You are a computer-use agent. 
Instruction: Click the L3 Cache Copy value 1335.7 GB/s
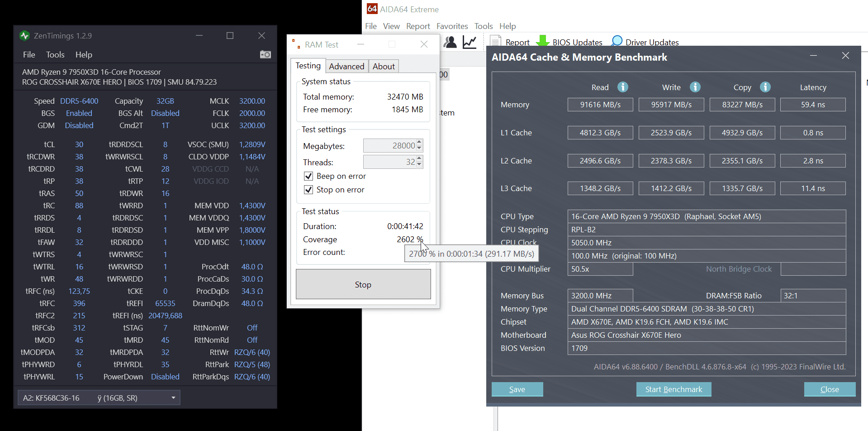coord(742,188)
